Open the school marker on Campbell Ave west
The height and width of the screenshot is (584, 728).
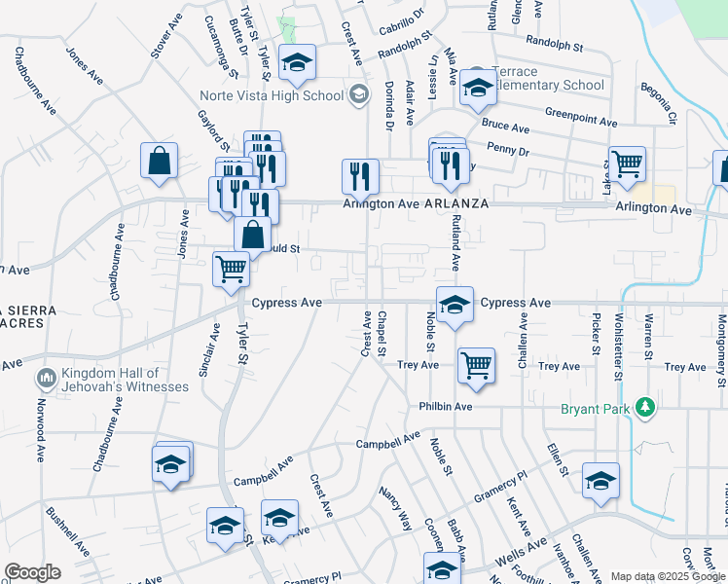click(171, 463)
